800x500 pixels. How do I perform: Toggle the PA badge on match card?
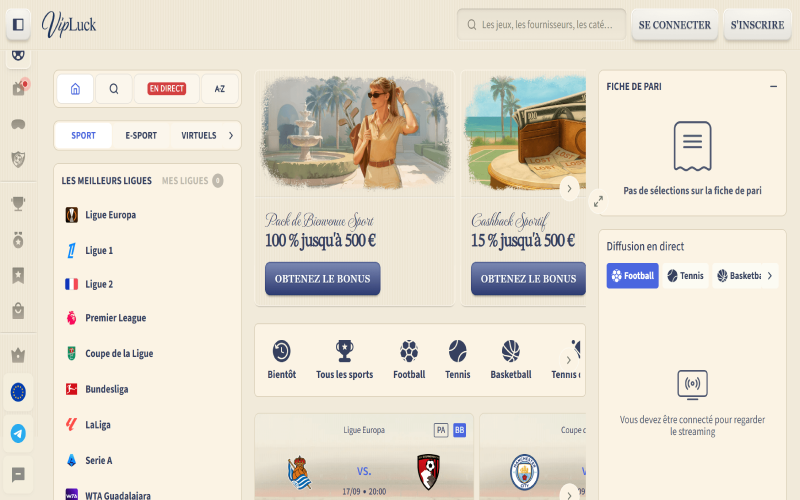pos(441,430)
